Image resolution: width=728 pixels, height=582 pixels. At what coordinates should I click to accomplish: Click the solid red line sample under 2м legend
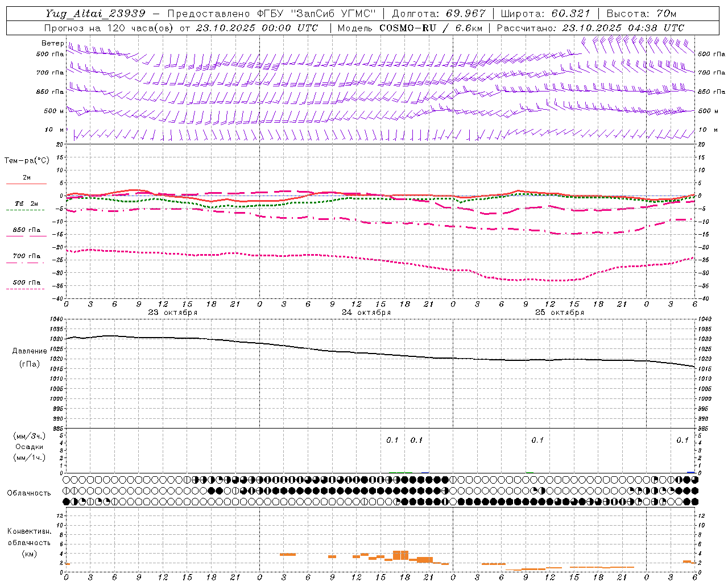[x=26, y=184]
